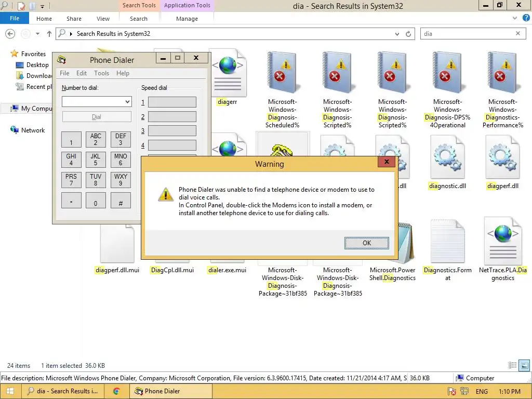Click the dia Search Results taskbar button

63,391
